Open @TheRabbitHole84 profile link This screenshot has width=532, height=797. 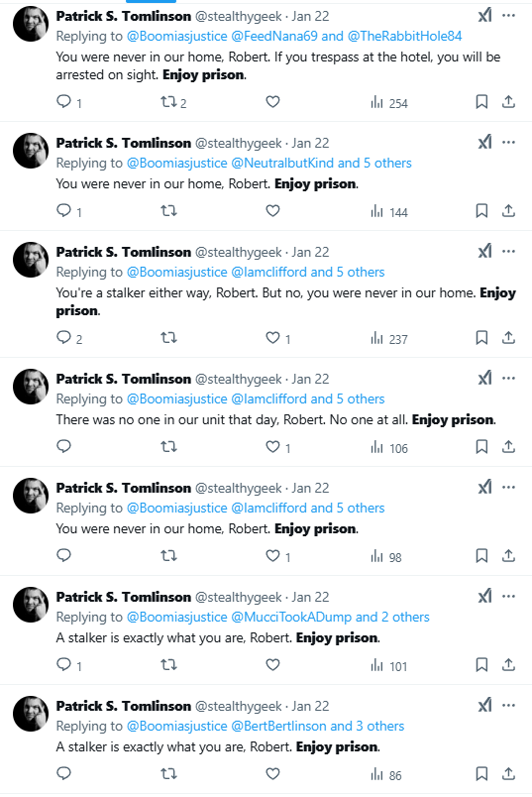pos(404,36)
